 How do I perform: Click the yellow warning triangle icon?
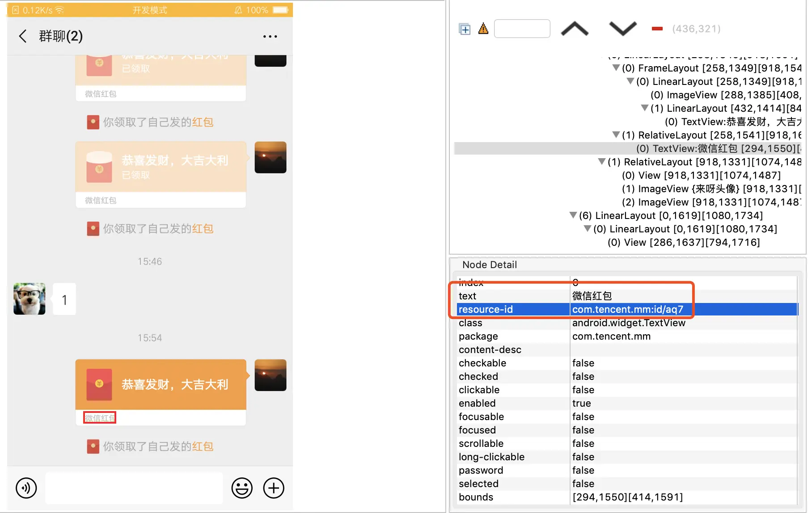pos(483,29)
